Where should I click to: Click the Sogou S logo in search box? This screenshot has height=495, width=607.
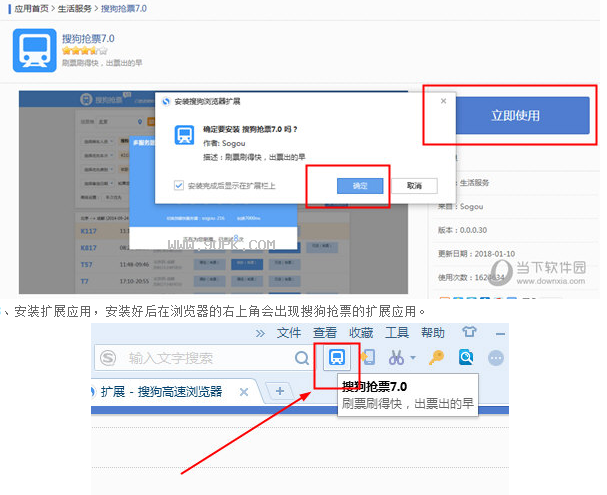108,358
